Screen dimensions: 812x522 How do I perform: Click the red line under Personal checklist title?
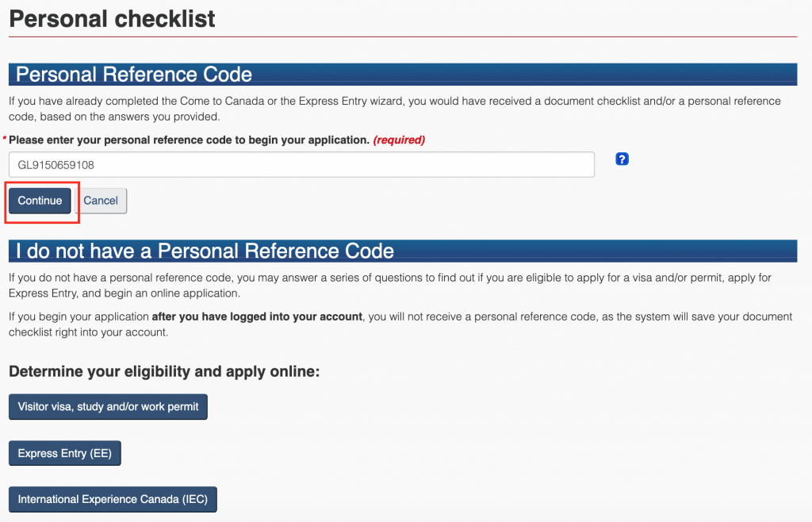(403, 36)
